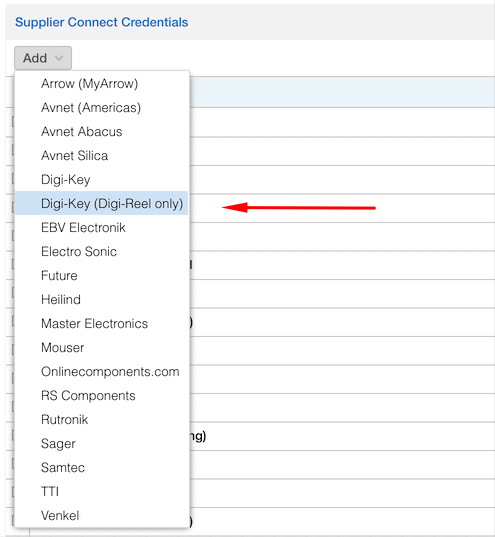Choose Sager from the list
Screen dimensions: 495x537
(x=101, y=444)
